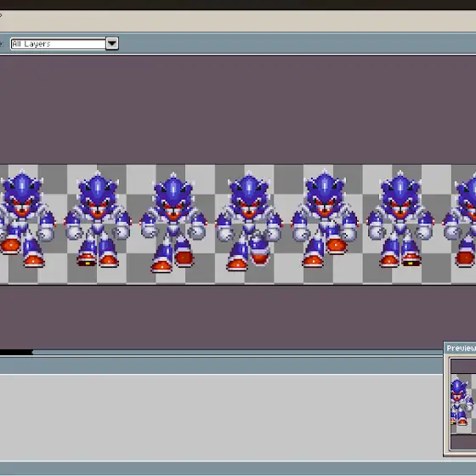Select the fifth robot sprite frame in strip
This screenshot has height=476, width=476.
click(325, 219)
